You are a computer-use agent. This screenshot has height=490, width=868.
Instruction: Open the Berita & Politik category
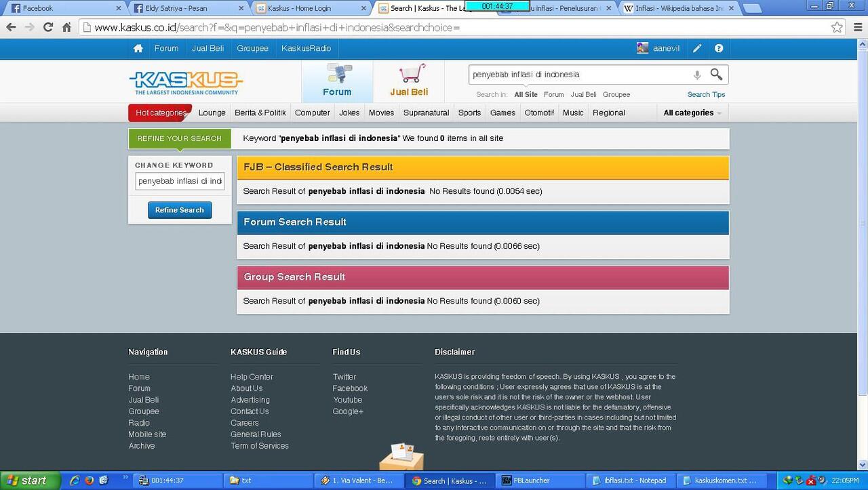pos(260,113)
